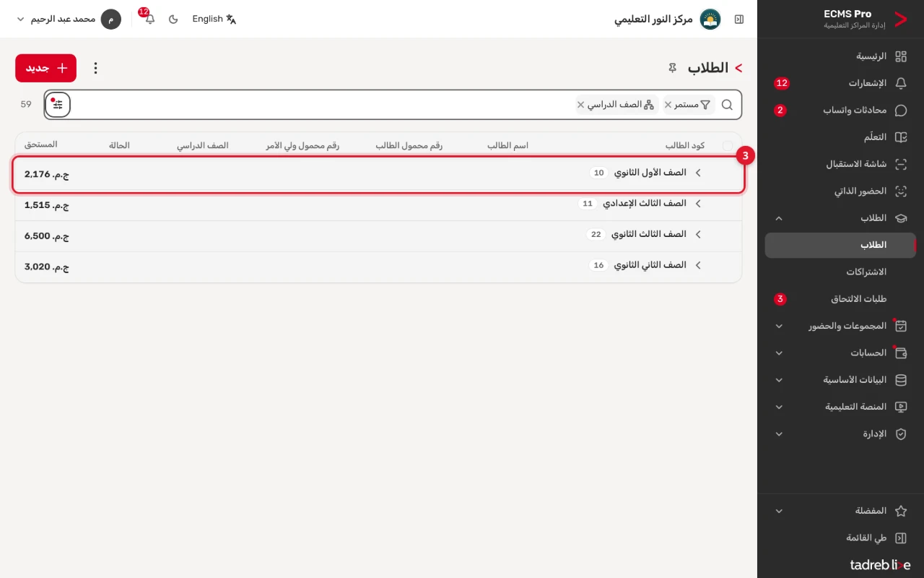Open the filter settings sliders icon
This screenshot has width=924, height=578.
[58, 105]
